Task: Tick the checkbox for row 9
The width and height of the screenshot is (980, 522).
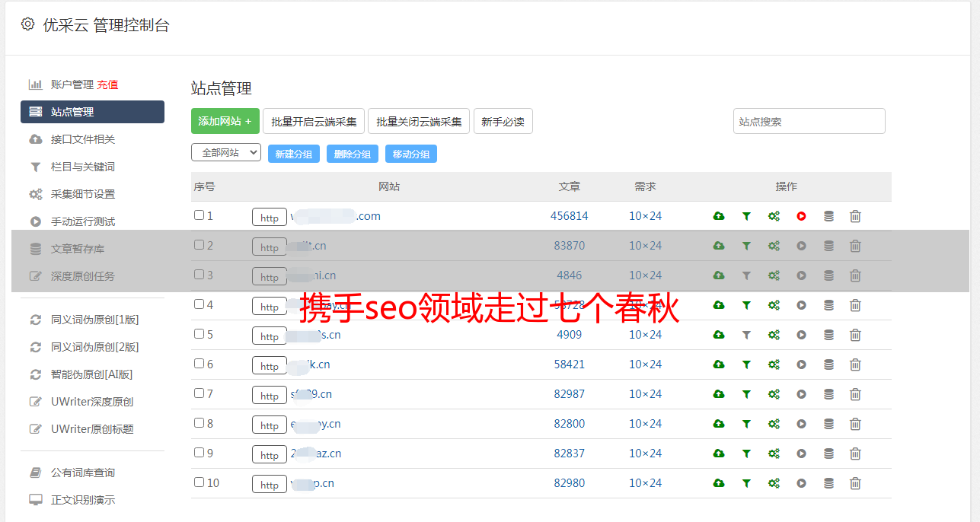Action: (x=199, y=453)
